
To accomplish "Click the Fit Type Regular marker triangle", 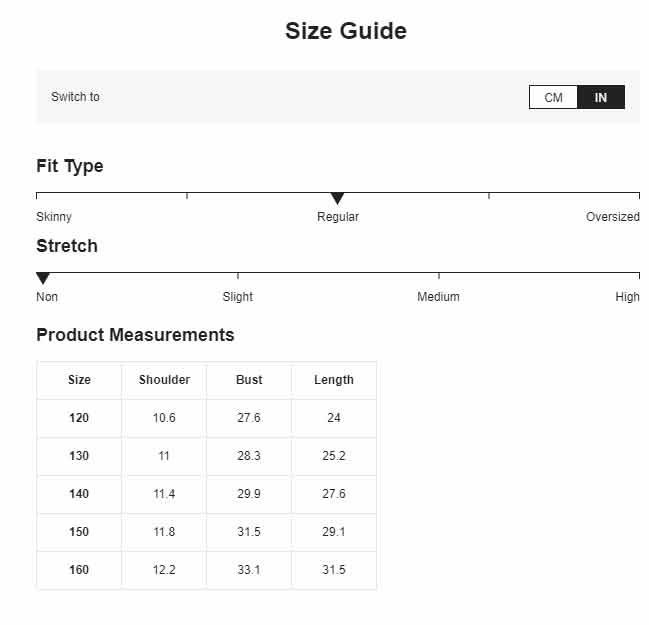I will [x=338, y=199].
